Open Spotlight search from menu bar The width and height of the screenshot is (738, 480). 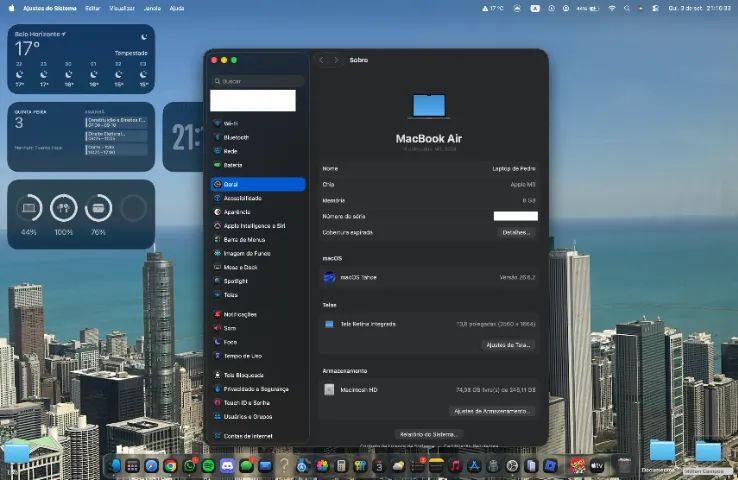tap(627, 8)
